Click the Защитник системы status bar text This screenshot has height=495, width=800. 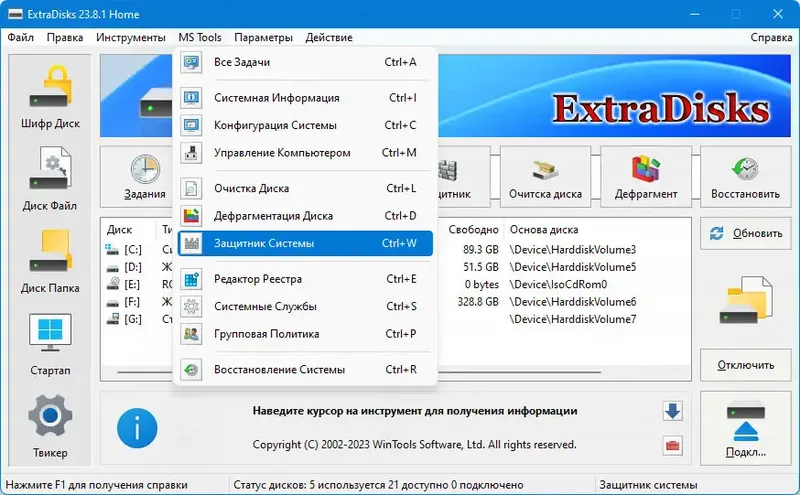tap(648, 485)
